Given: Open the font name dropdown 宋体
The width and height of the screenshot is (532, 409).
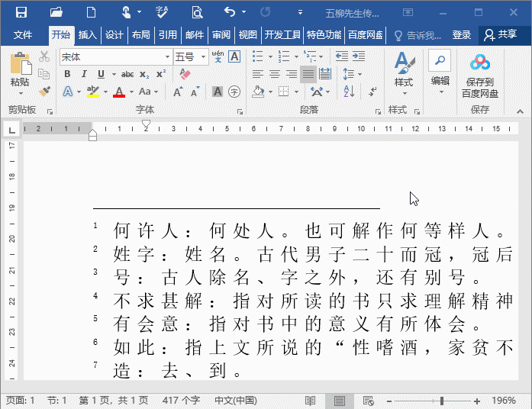Looking at the screenshot, I should tap(115, 57).
